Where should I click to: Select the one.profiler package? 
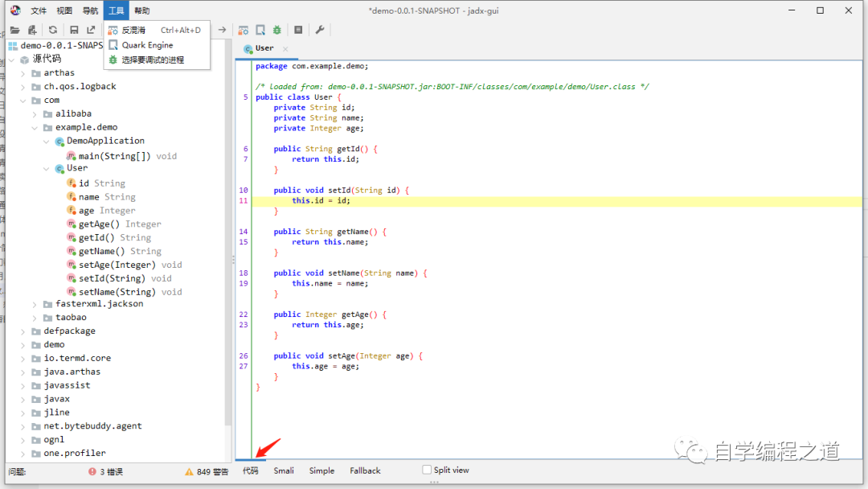tap(74, 454)
